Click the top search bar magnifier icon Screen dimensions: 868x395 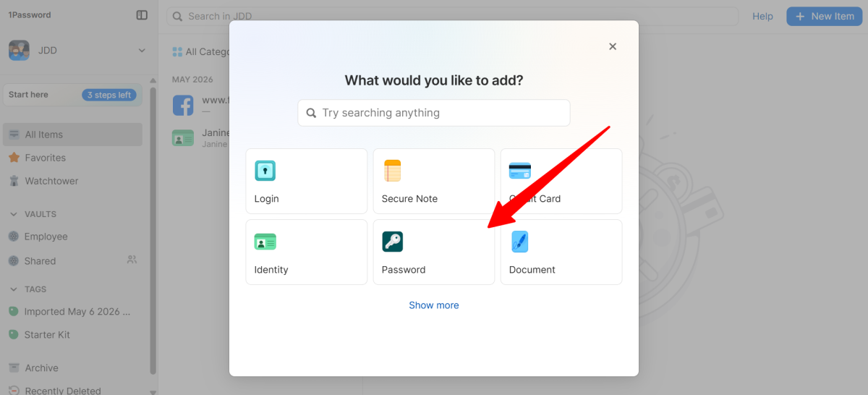(x=178, y=16)
